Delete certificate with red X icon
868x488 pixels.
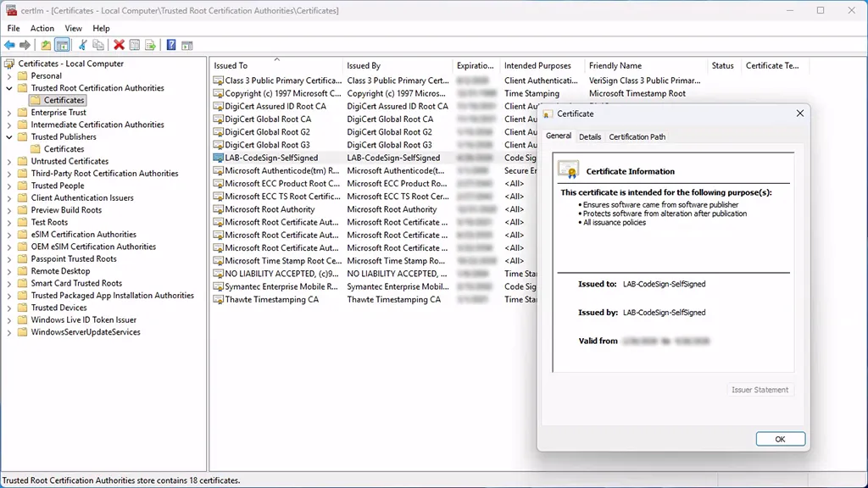pos(119,46)
